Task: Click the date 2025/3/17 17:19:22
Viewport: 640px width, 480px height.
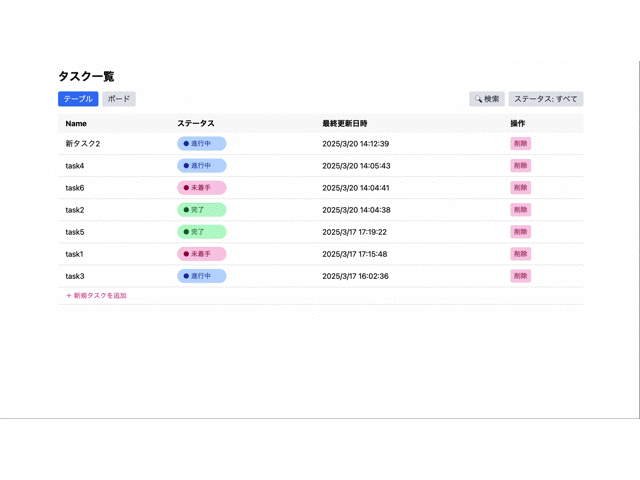Action: tap(354, 232)
